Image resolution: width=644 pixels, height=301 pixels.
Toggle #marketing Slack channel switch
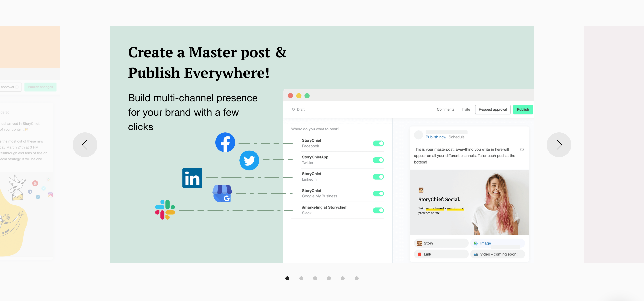point(378,210)
